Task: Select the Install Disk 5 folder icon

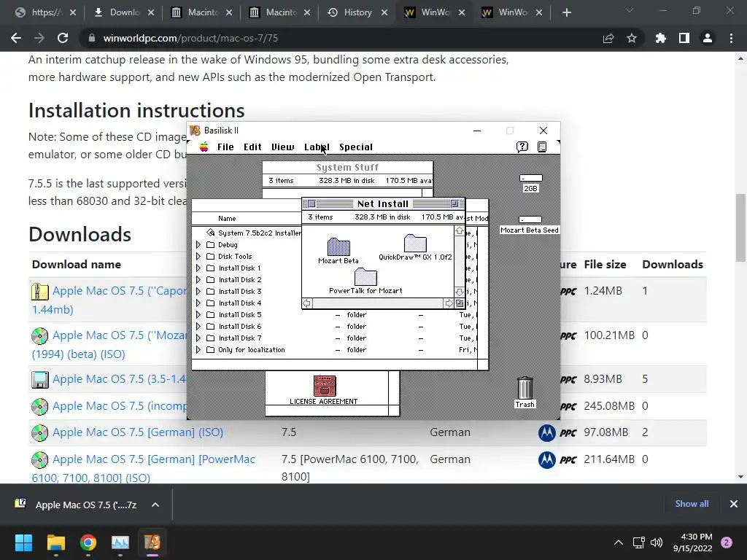Action: click(211, 315)
